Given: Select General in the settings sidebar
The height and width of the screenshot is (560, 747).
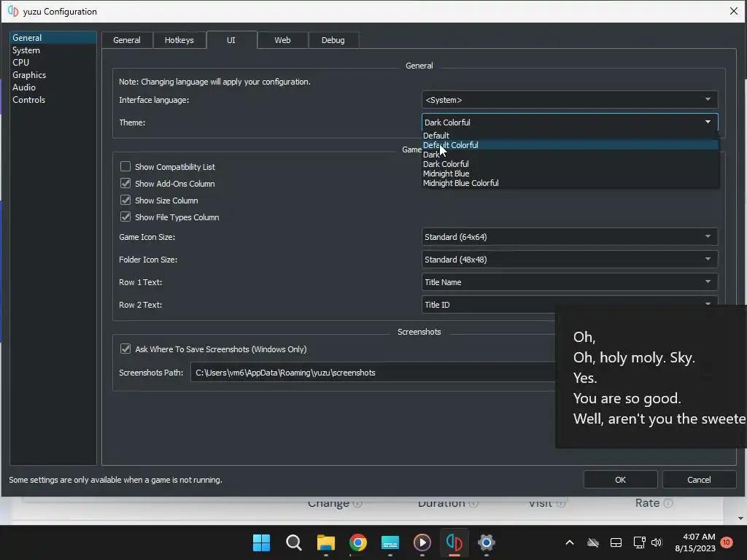Looking at the screenshot, I should click(53, 38).
